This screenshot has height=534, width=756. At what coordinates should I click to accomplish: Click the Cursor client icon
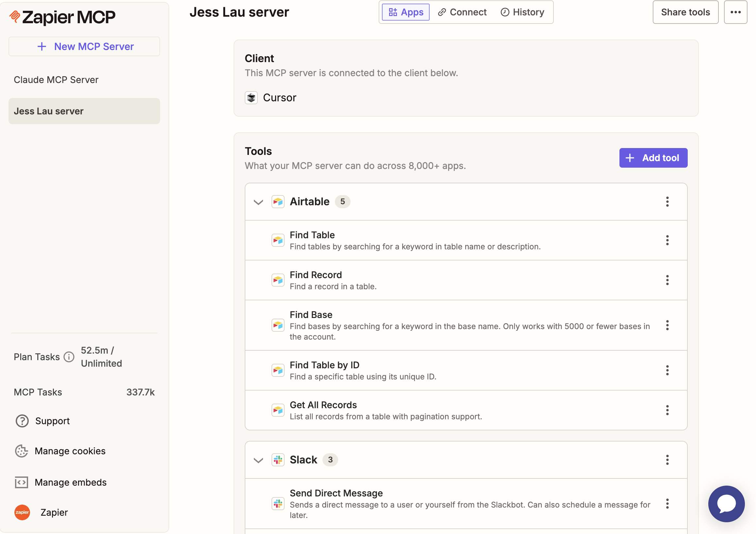point(251,97)
